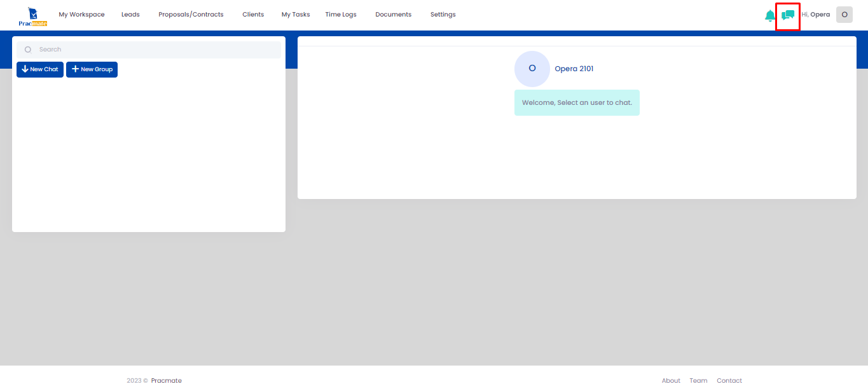Click the user avatar O in header
The height and width of the screenshot is (391, 868).
coord(844,15)
